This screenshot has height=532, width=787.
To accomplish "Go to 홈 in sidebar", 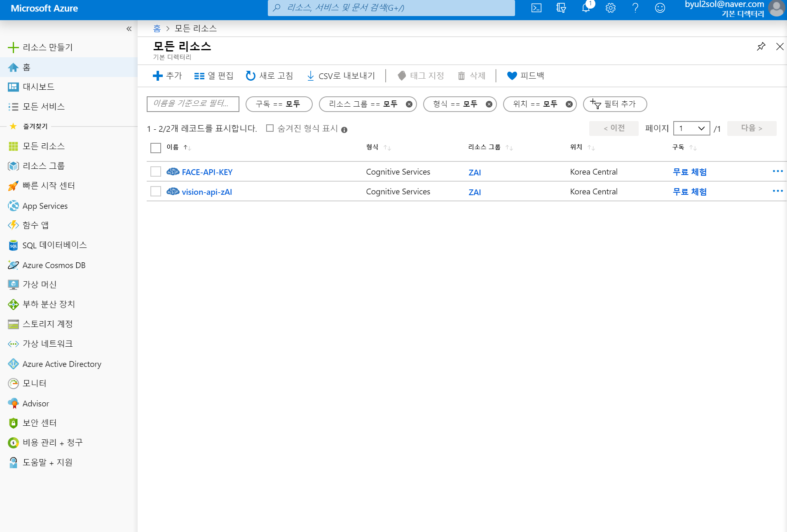I will (68, 67).
